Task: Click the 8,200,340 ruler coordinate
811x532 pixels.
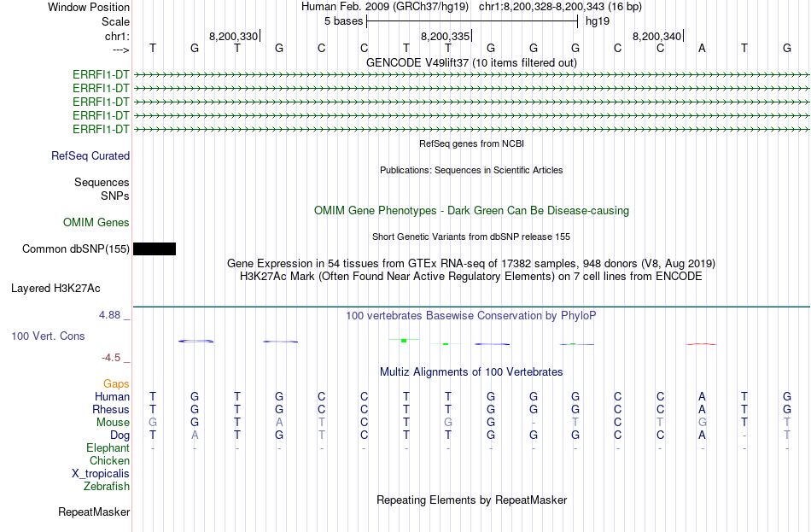Action: (x=656, y=36)
